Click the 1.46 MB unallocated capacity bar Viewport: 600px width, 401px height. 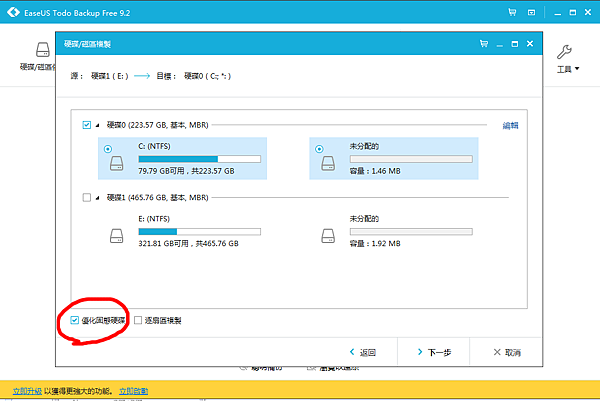(x=411, y=159)
